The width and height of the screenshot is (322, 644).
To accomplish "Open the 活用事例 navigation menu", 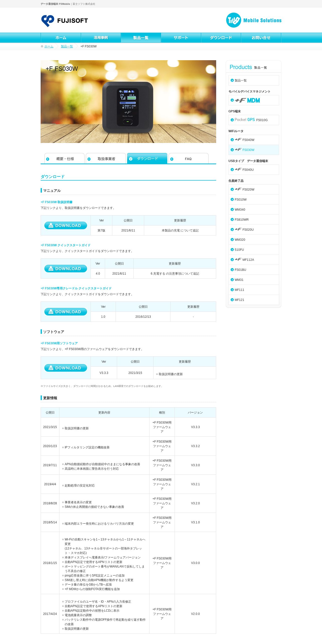I will [101, 38].
